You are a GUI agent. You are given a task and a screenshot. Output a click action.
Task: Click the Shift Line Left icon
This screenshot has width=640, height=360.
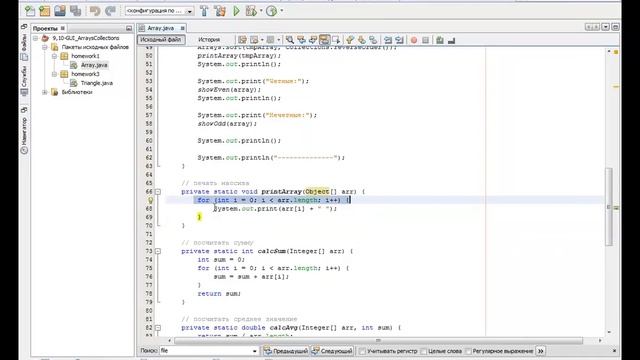[388, 40]
